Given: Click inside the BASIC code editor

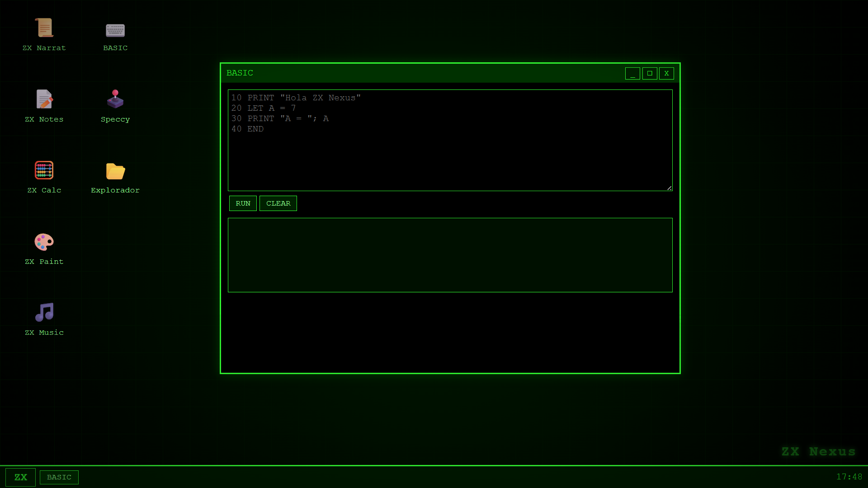Looking at the screenshot, I should pyautogui.click(x=450, y=140).
